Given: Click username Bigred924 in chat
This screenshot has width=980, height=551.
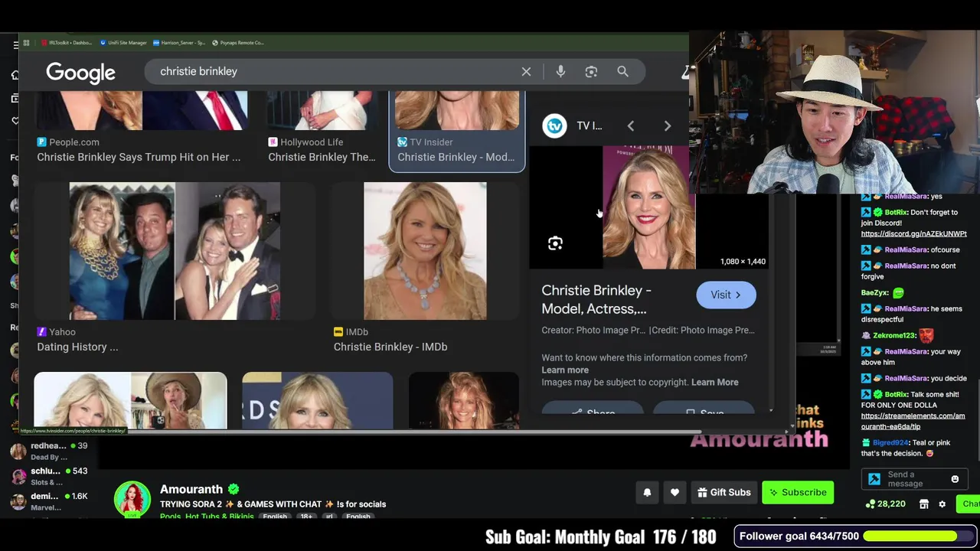Looking at the screenshot, I should pos(890,442).
